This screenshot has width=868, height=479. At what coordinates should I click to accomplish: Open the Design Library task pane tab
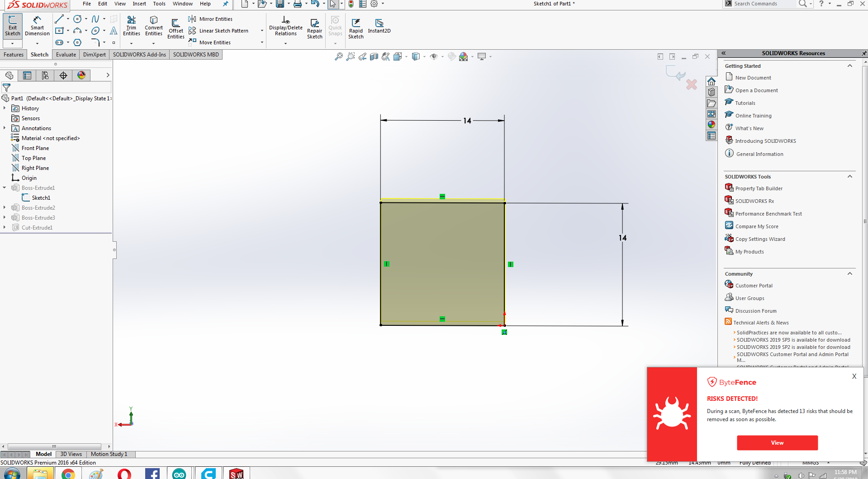[711, 92]
